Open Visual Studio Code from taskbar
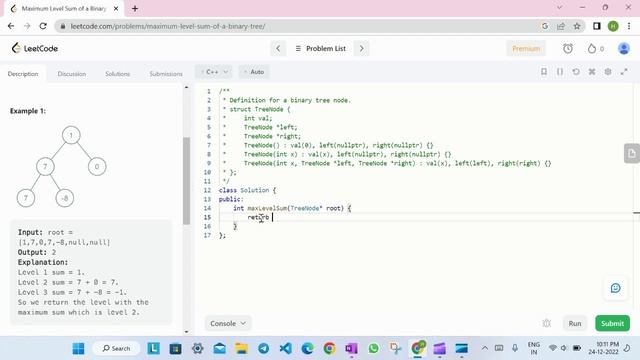 (285, 349)
